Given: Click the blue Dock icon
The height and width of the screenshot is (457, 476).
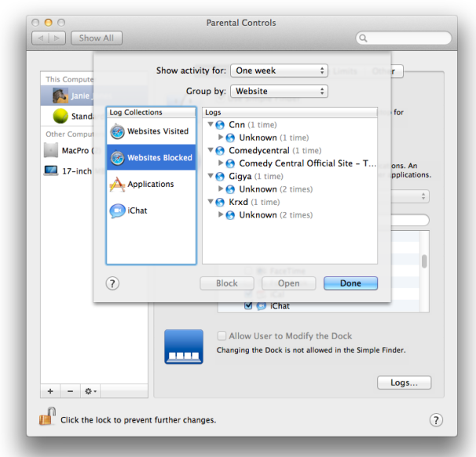Looking at the screenshot, I should pos(184,346).
